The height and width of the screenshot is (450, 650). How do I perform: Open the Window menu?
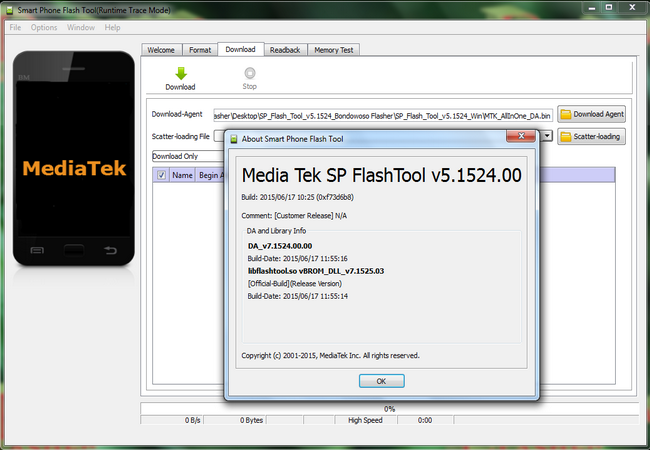tap(81, 27)
